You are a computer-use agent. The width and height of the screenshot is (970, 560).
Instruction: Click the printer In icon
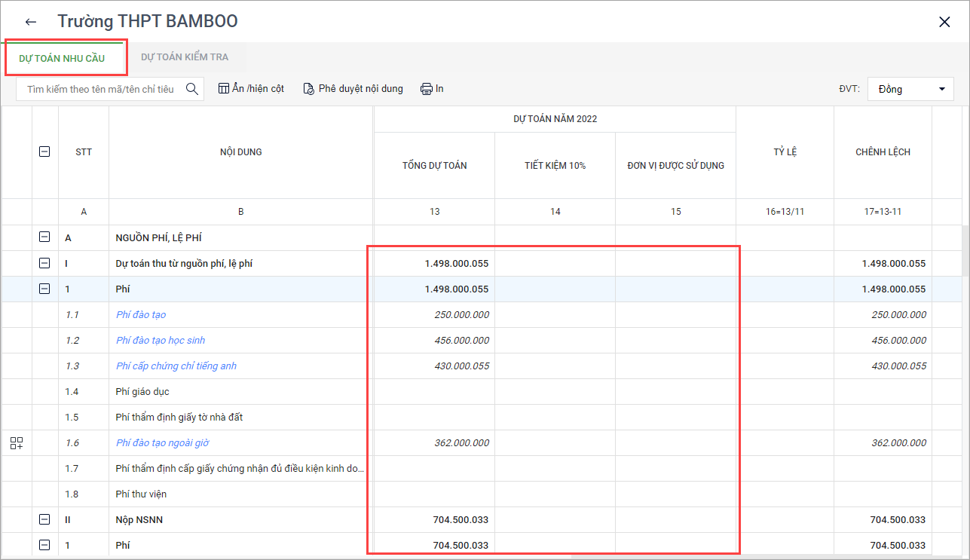pyautogui.click(x=427, y=89)
